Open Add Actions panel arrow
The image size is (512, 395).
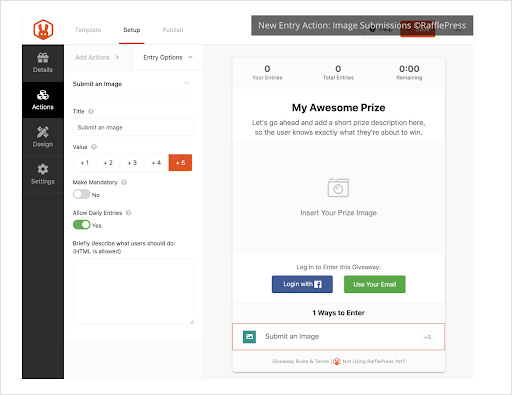tap(117, 57)
